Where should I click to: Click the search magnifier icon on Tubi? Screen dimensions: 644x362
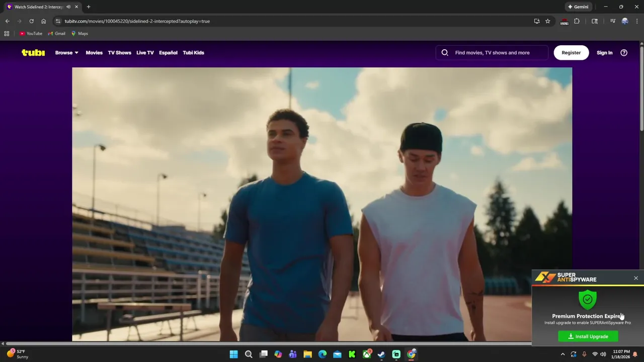point(445,52)
